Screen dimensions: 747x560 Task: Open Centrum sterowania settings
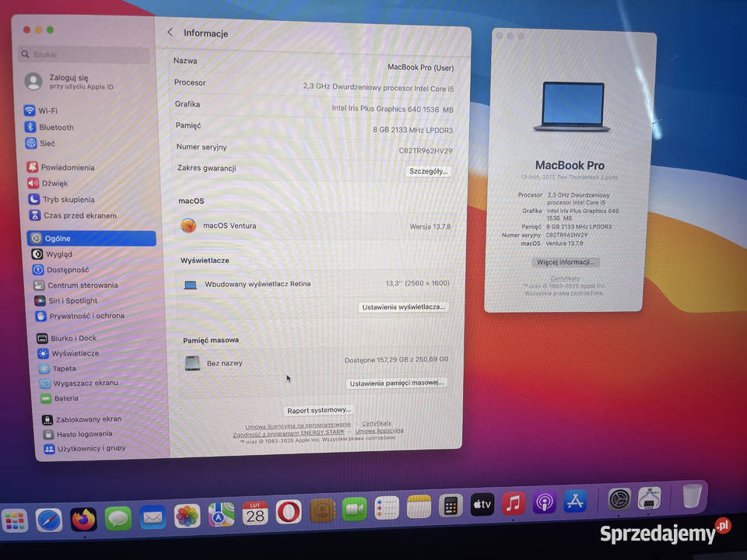pyautogui.click(x=72, y=285)
